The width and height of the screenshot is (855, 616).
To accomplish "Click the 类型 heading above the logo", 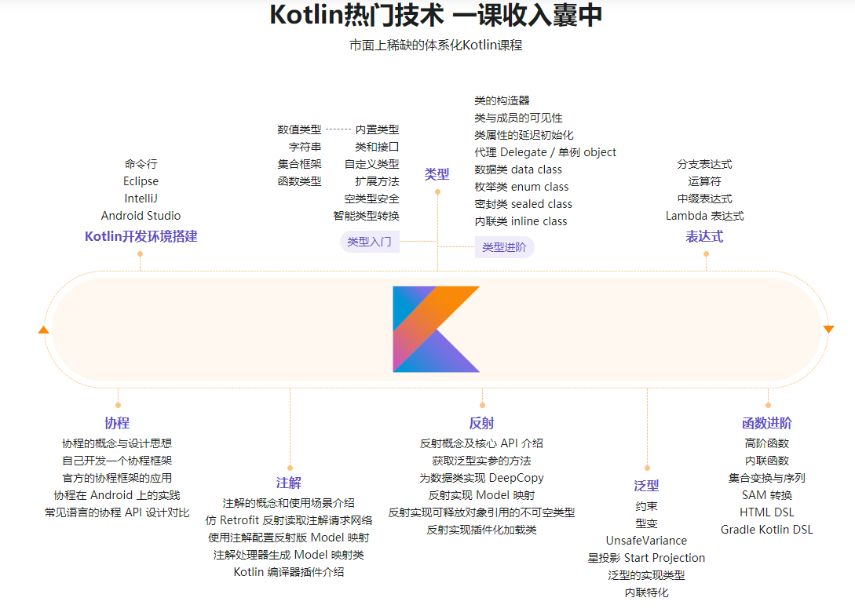I will [x=437, y=173].
